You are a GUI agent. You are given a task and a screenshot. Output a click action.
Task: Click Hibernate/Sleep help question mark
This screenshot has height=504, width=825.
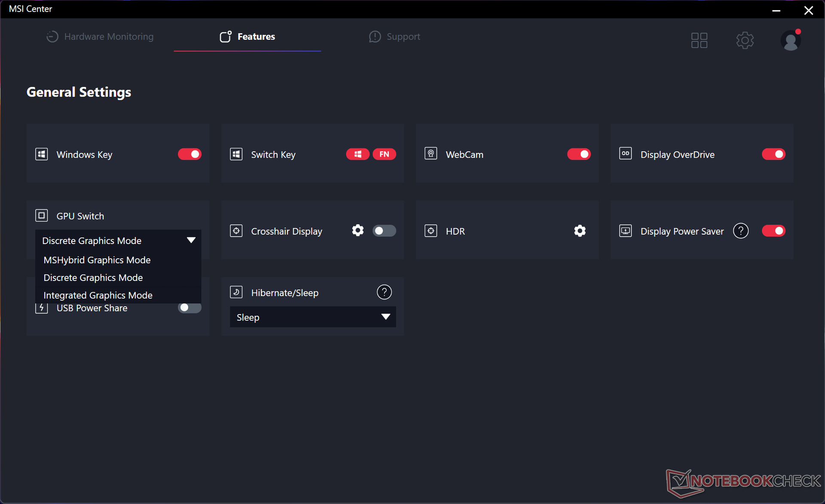point(384,292)
